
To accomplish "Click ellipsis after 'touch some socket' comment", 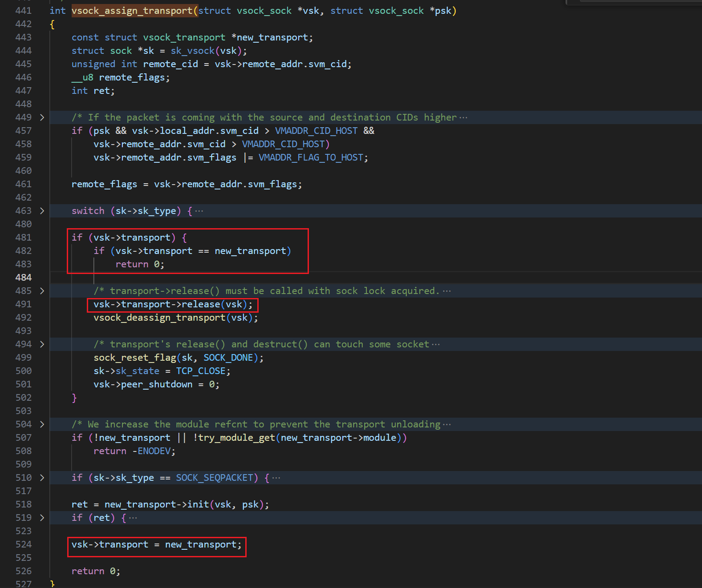I will (436, 345).
